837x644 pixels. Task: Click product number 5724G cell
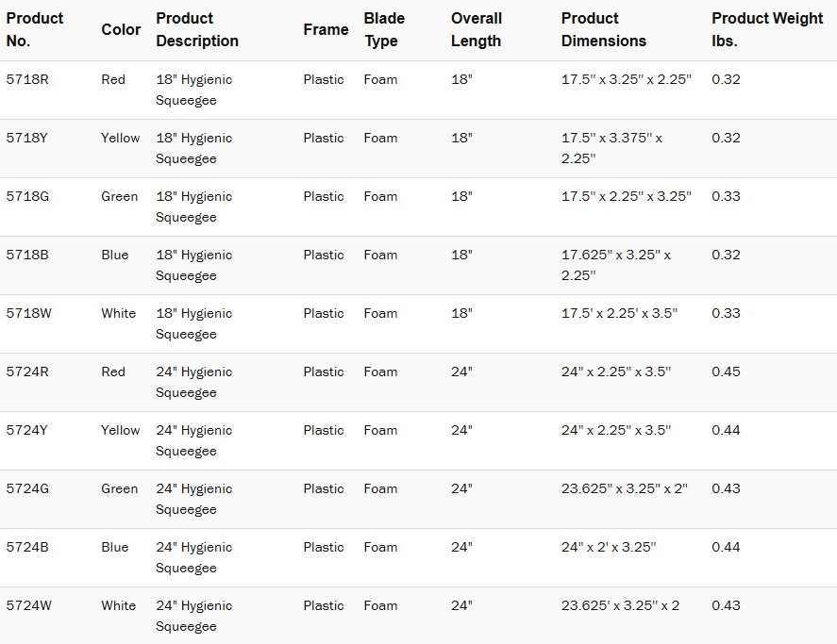27,488
